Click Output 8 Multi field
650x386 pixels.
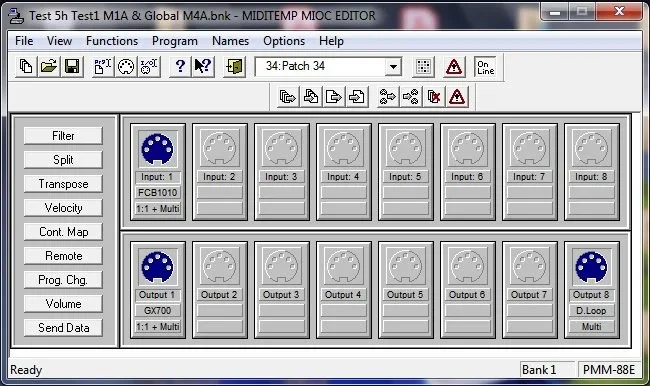pyautogui.click(x=592, y=327)
